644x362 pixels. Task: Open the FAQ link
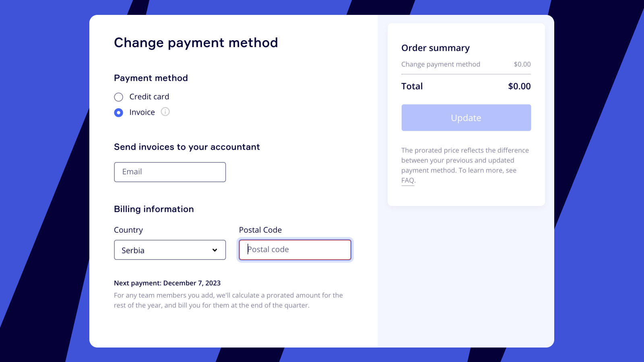(x=407, y=181)
